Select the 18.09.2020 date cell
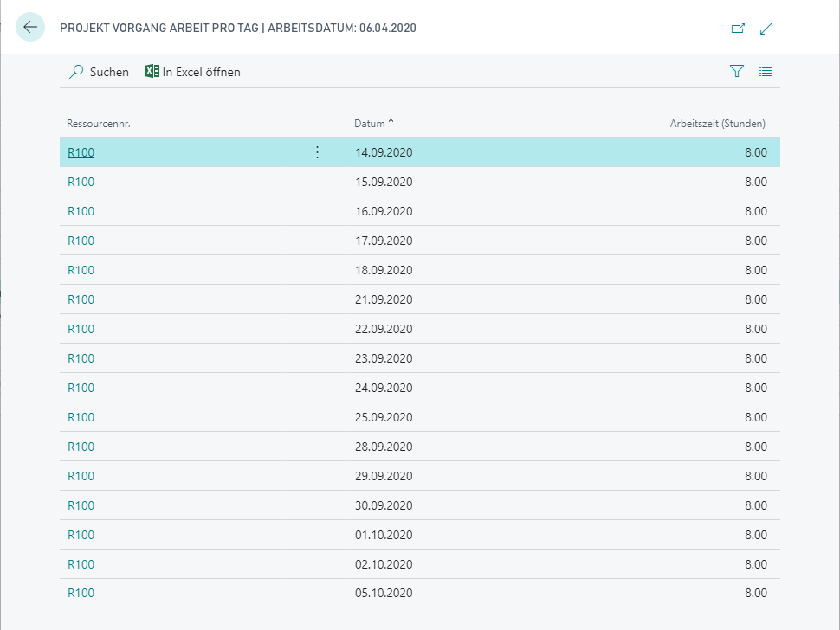This screenshot has width=840, height=630. coord(384,270)
